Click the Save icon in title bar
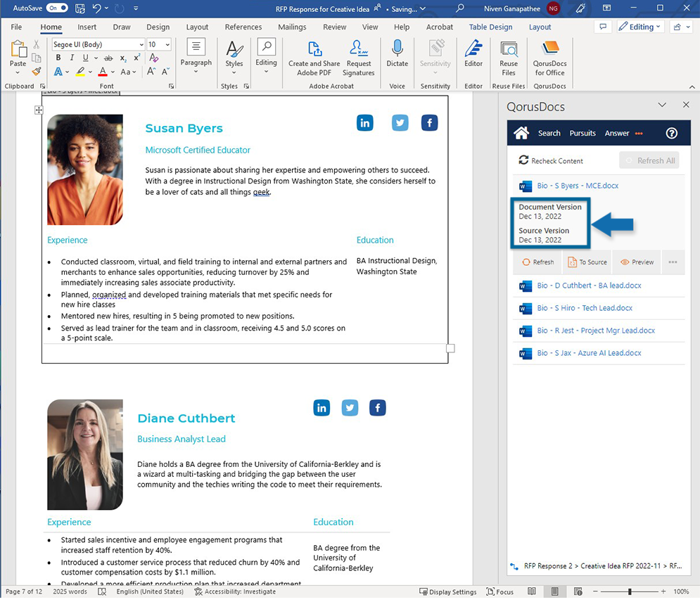The width and height of the screenshot is (700, 602). [80, 8]
